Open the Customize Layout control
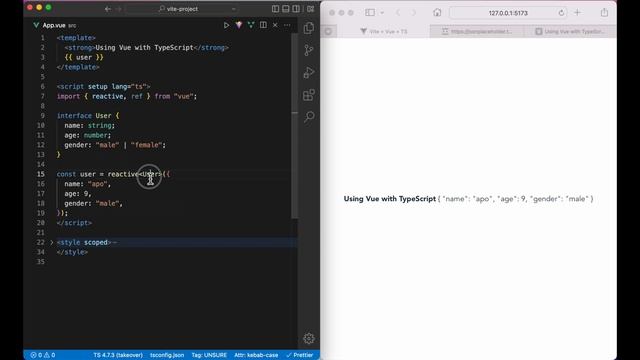The width and height of the screenshot is (640, 360). pos(311,9)
